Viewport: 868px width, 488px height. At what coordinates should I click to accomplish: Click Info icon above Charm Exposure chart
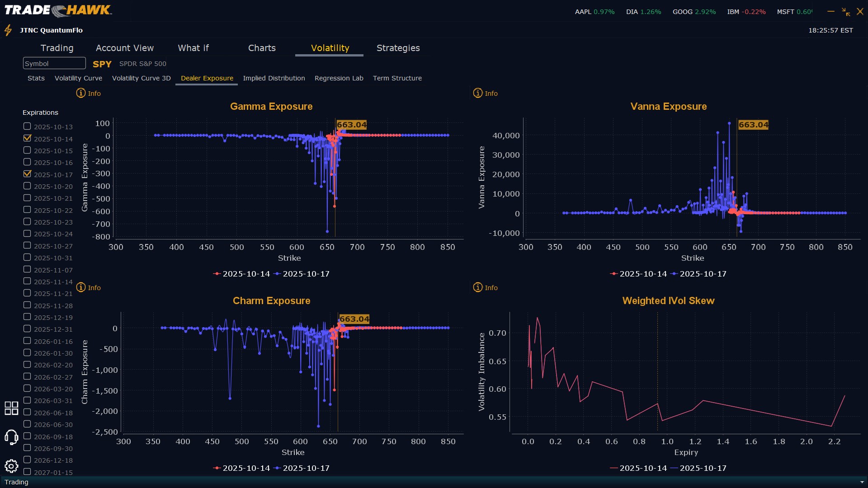(81, 287)
